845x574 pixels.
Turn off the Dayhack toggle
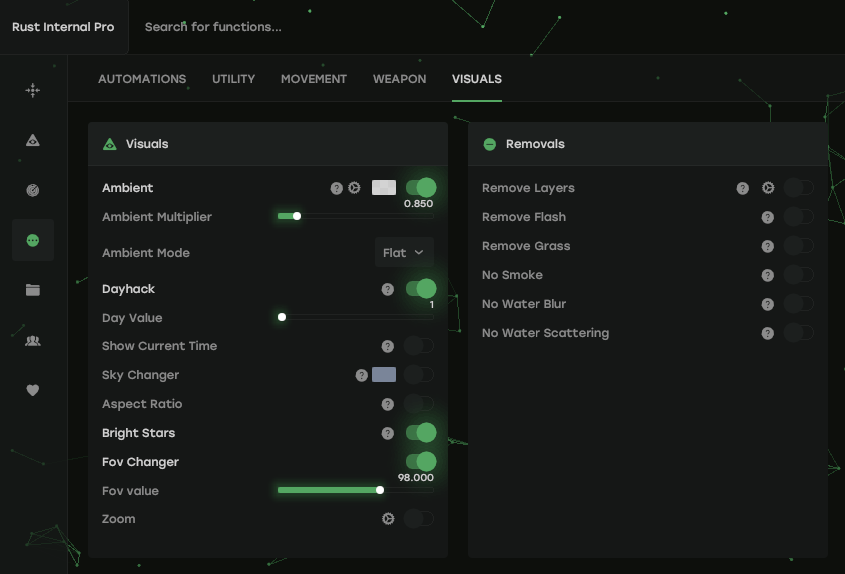tap(421, 289)
